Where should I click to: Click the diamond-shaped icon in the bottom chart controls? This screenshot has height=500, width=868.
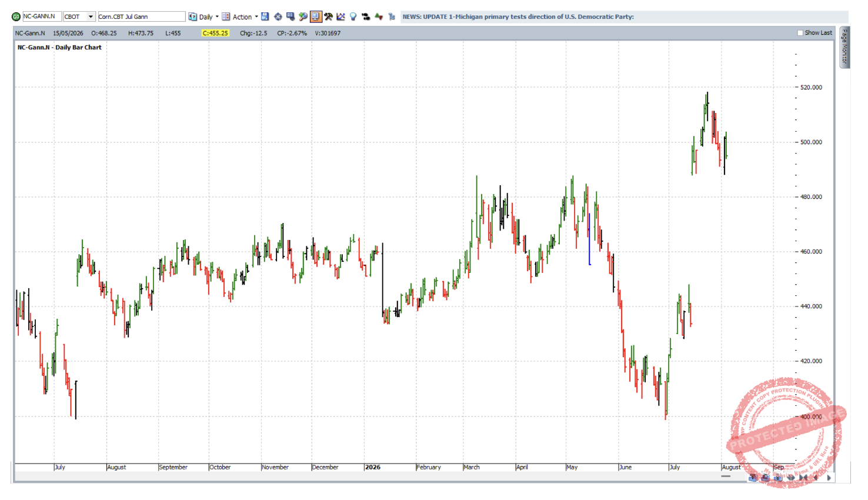tap(791, 478)
